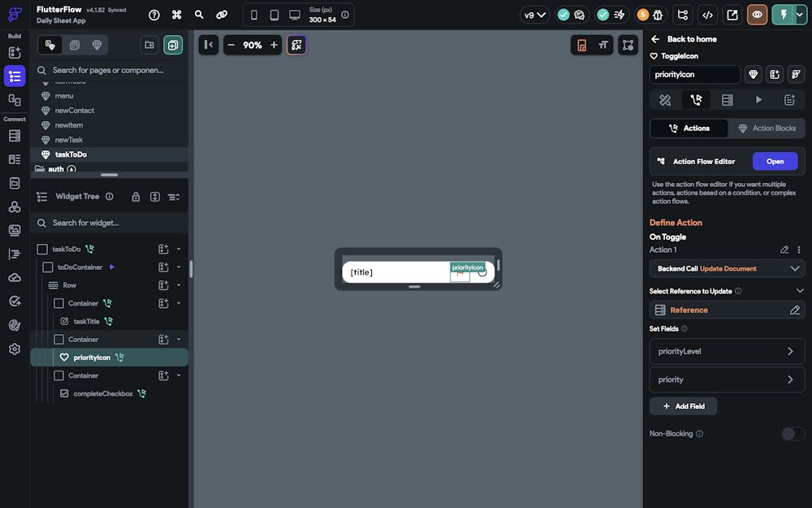Viewport: 812px width, 508px height.
Task: Click the search magnifier in top bar
Action: (x=199, y=15)
